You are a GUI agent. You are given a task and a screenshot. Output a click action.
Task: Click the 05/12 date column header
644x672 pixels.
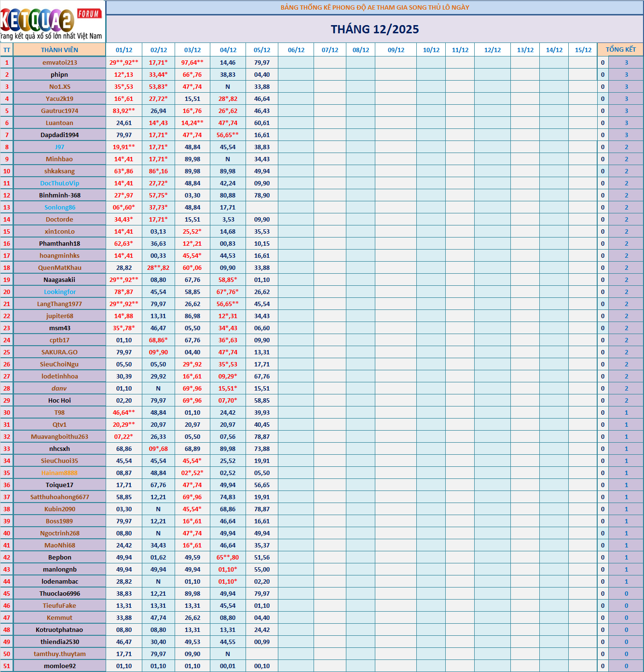click(262, 50)
